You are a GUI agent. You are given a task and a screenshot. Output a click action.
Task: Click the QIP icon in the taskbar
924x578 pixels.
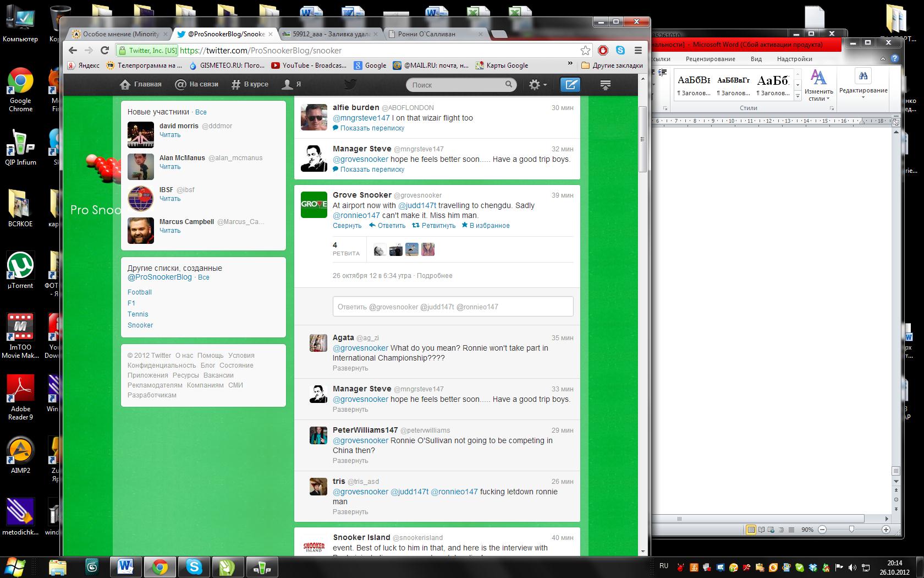coord(262,566)
